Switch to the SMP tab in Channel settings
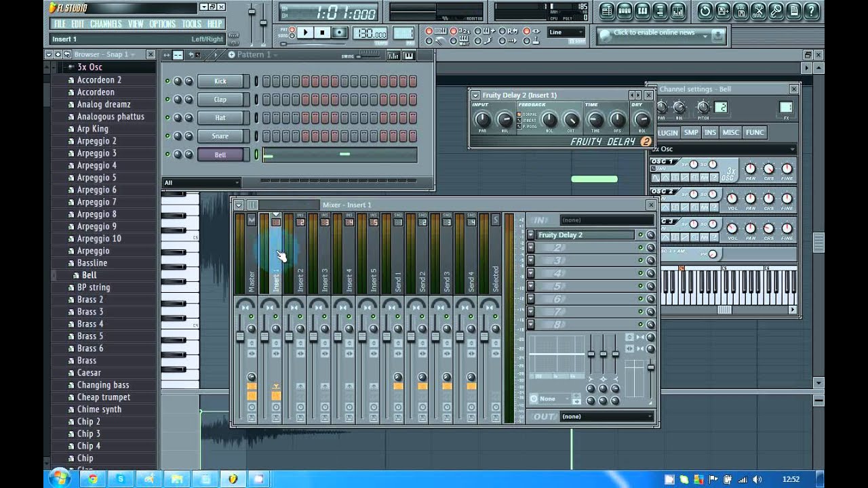This screenshot has height=488, width=868. pyautogui.click(x=691, y=132)
